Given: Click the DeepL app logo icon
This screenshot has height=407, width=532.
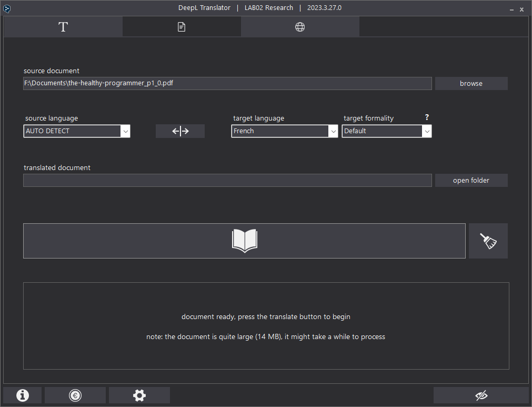Looking at the screenshot, I should (6, 8).
